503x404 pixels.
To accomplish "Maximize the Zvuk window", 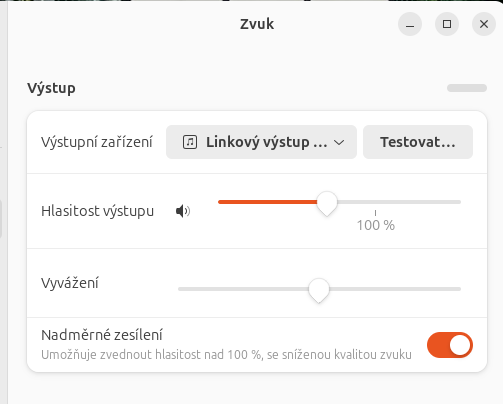I will pos(447,24).
